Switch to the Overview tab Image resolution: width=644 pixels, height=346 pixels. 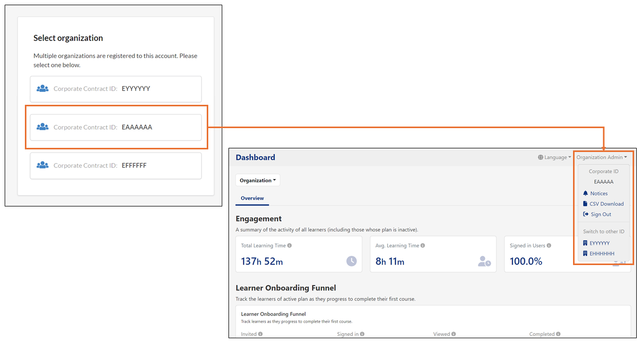[x=252, y=198]
